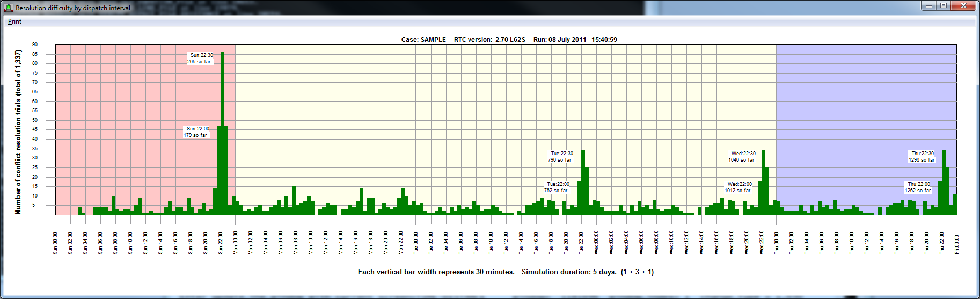Screen dimensions: 980x299
Task: Click the 'Tue:22:30 796 so far' annotation
Action: 560,157
